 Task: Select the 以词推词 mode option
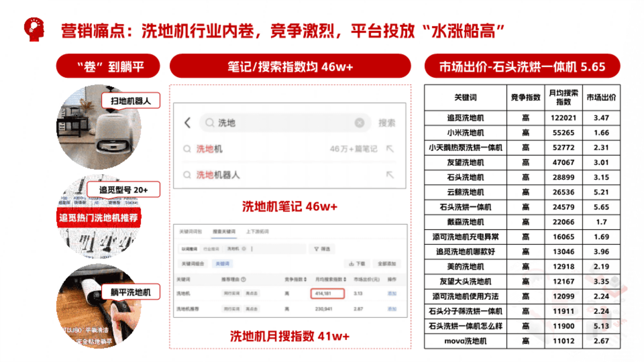[190, 249]
